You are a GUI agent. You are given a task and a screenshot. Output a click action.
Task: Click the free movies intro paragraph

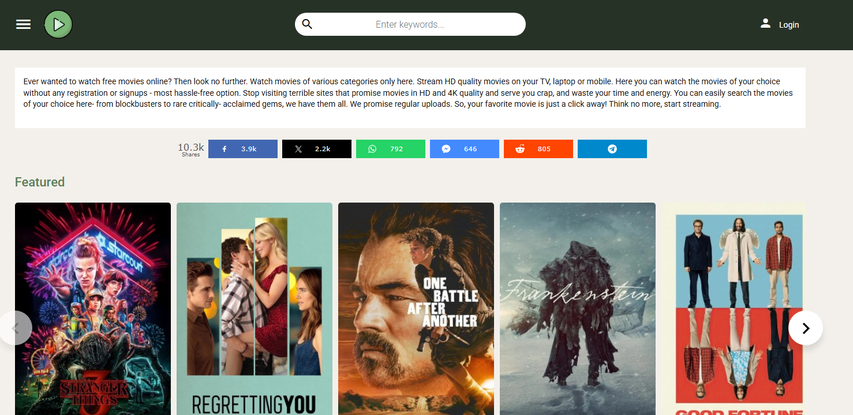tap(410, 93)
